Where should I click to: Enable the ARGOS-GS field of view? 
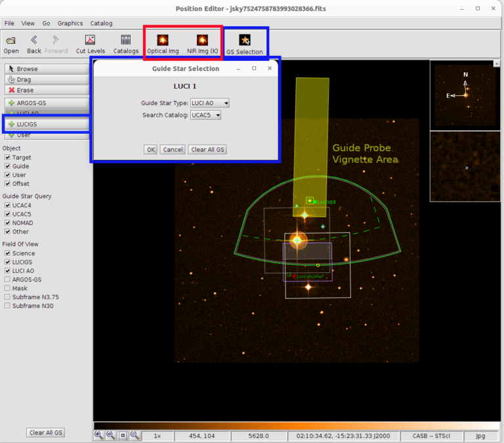tap(8, 280)
